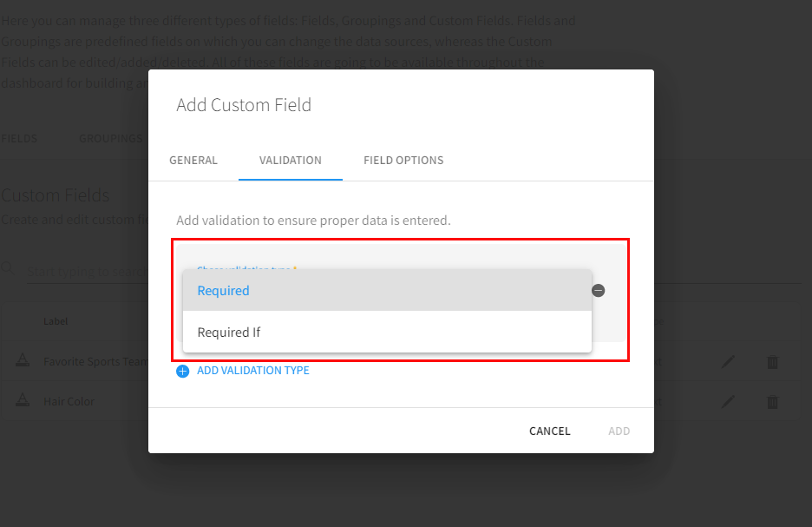The width and height of the screenshot is (812, 527).
Task: Edit the Favorite Sports Team field
Action: [729, 362]
